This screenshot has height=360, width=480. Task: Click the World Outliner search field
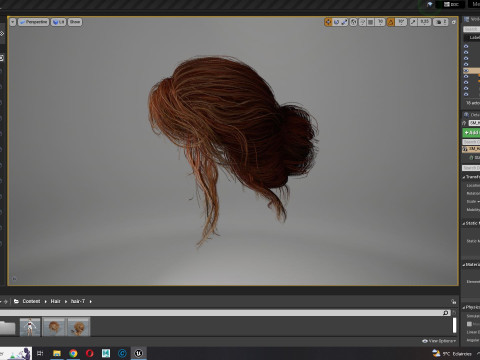pos(472,29)
